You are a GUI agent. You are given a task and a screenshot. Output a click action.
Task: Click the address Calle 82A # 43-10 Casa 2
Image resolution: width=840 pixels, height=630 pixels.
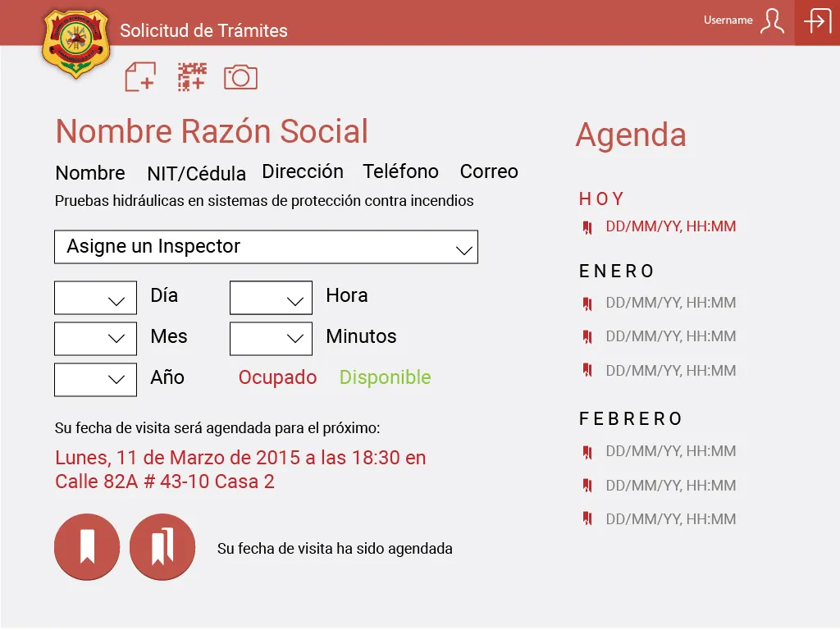pyautogui.click(x=165, y=482)
